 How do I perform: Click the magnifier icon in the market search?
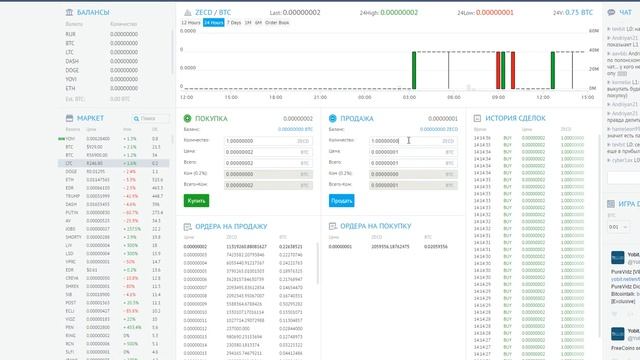[136, 118]
